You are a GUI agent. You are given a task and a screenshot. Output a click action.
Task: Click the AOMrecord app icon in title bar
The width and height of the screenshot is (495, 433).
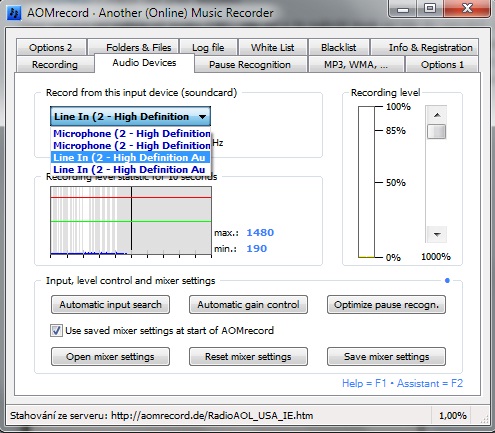pos(14,13)
